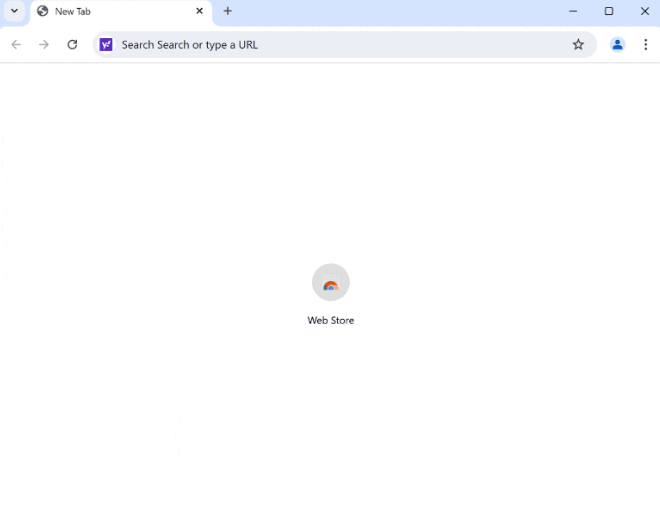
Task: Reload the current page
Action: click(72, 45)
